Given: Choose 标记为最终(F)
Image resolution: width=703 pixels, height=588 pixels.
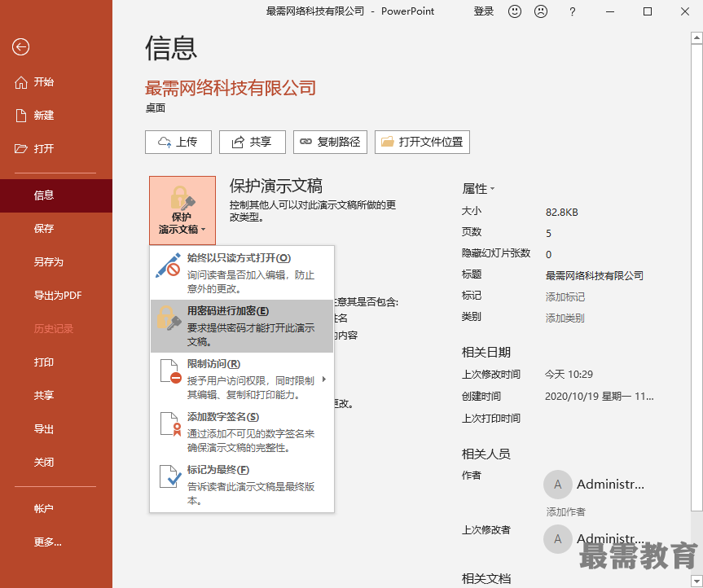Looking at the screenshot, I should click(x=242, y=485).
